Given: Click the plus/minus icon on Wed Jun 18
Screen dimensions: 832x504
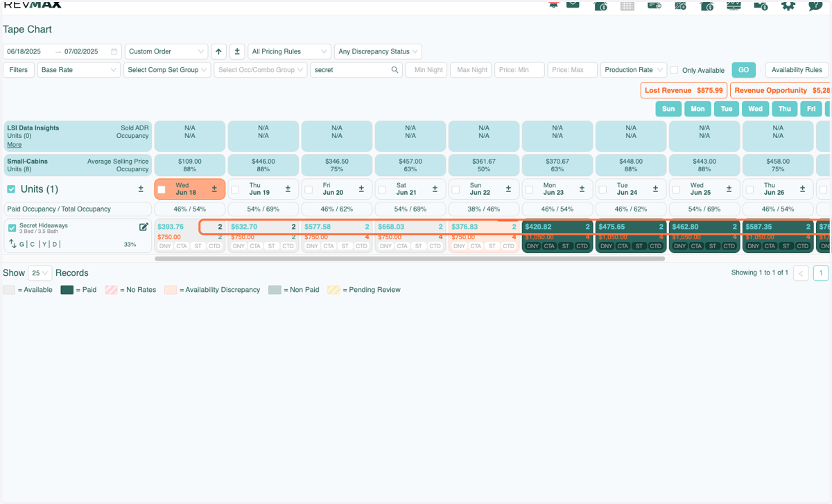Looking at the screenshot, I should 214,189.
